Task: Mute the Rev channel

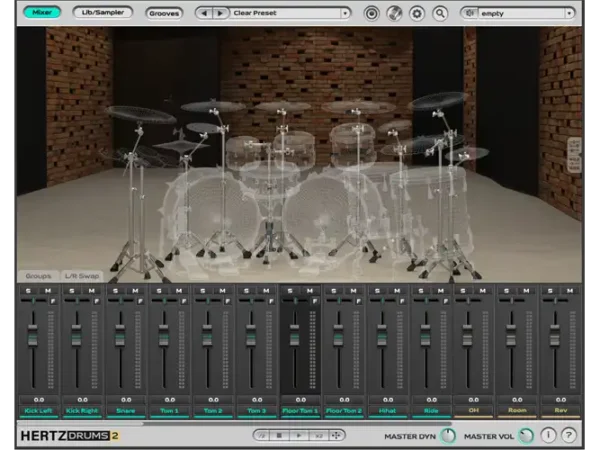Action: (570, 291)
